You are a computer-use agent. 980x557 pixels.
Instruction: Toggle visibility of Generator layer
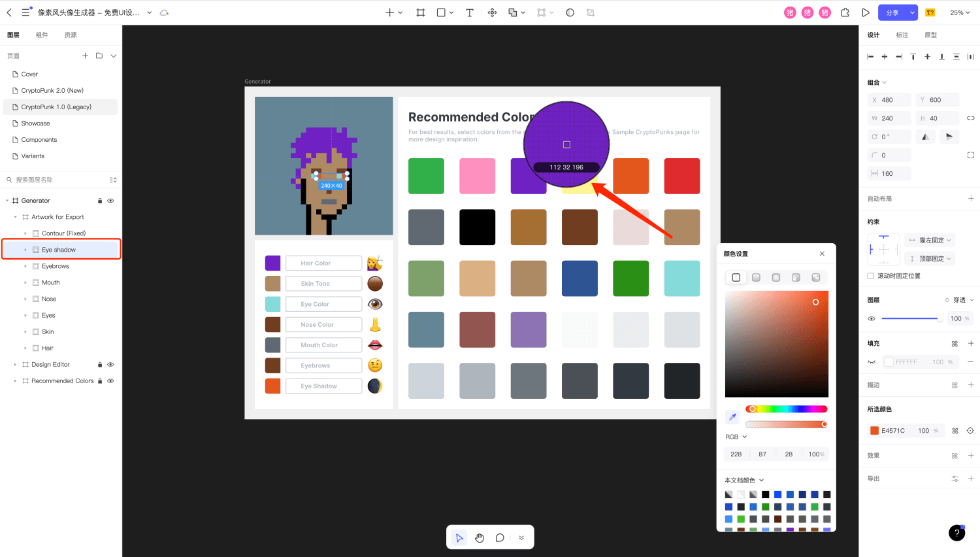point(110,201)
